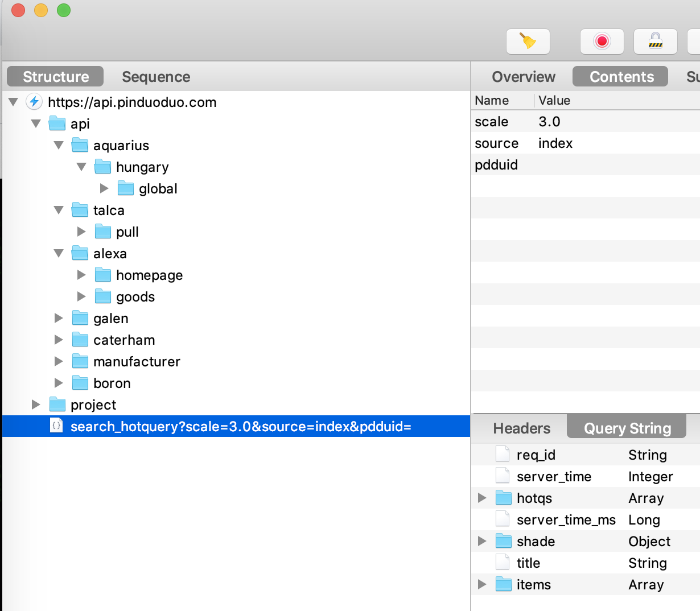Click the broom clear session icon
This screenshot has height=611, width=700.
coord(528,41)
